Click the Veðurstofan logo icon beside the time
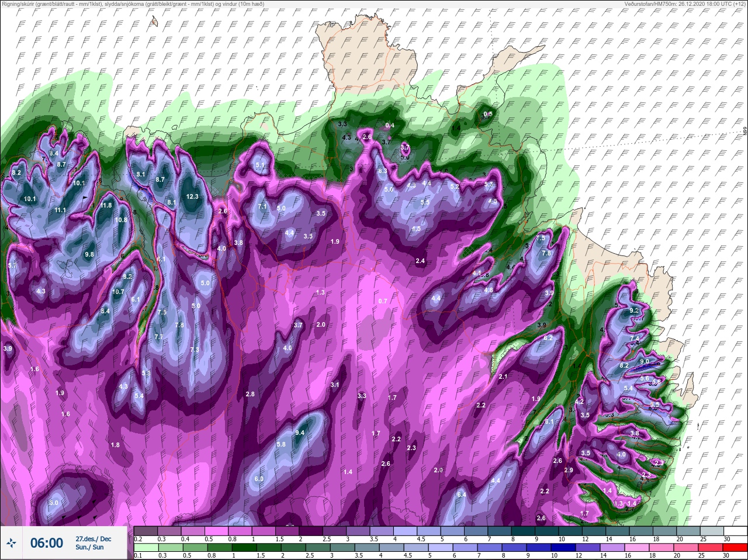The image size is (748, 560). click(12, 543)
